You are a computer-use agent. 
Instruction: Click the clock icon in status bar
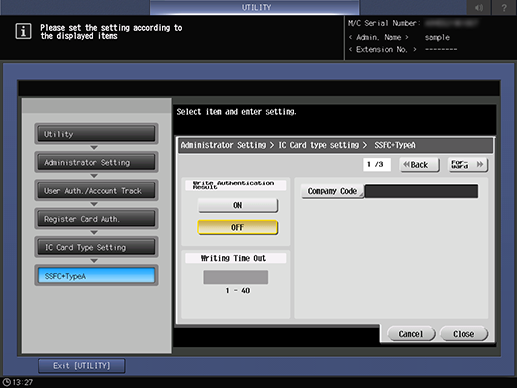click(x=7, y=382)
